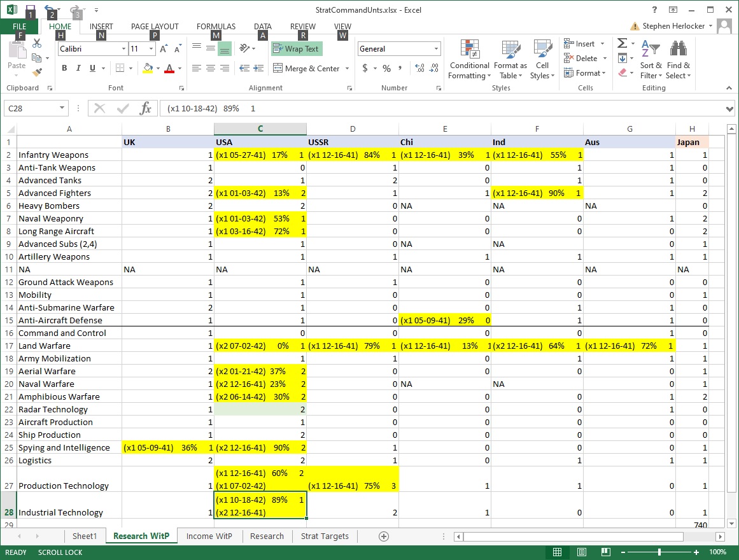Viewport: 739px width, 560px height.
Task: Open the General number format dropdown
Action: (436, 48)
